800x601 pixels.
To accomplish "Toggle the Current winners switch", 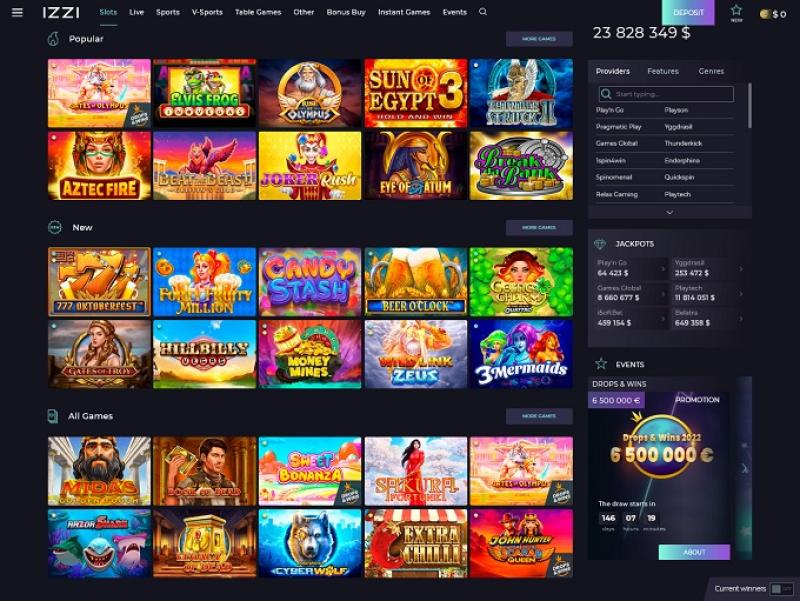I will (781, 589).
